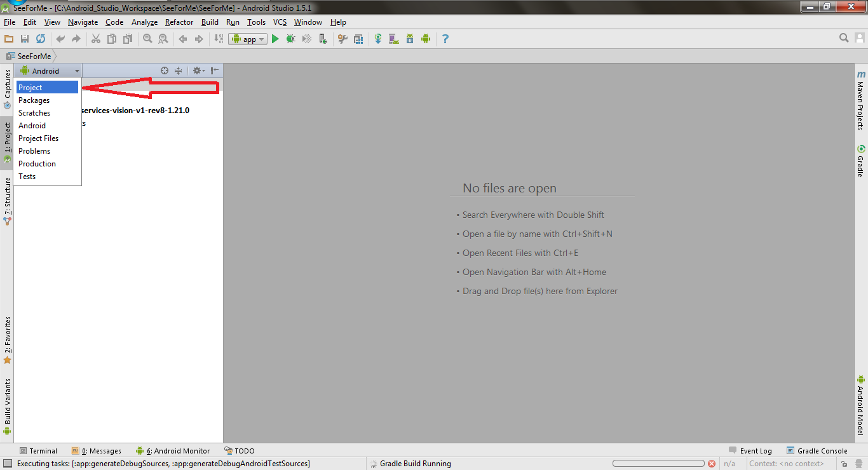
Task: Navigate Back with left arrow icon
Action: 183,39
